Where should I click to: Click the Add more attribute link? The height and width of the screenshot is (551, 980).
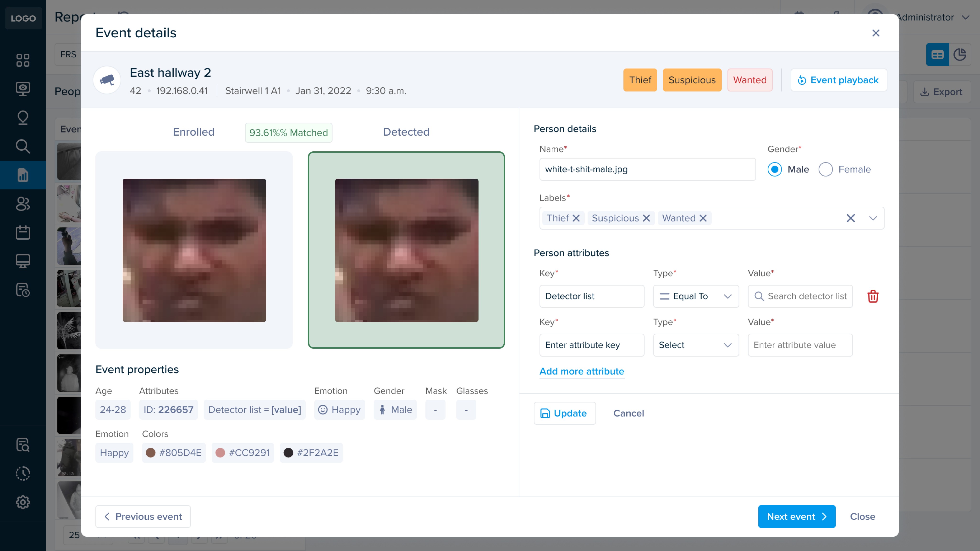point(581,371)
